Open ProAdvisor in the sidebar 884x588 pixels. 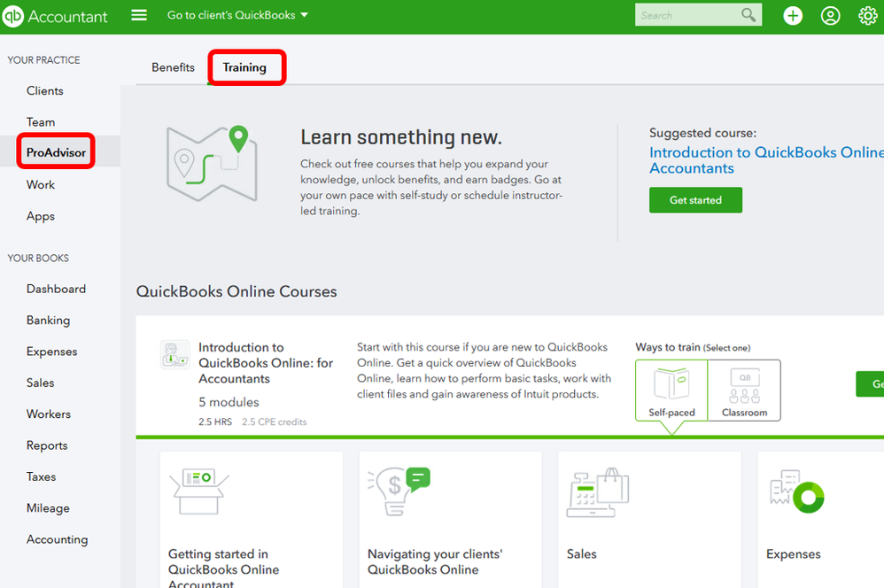click(x=56, y=152)
